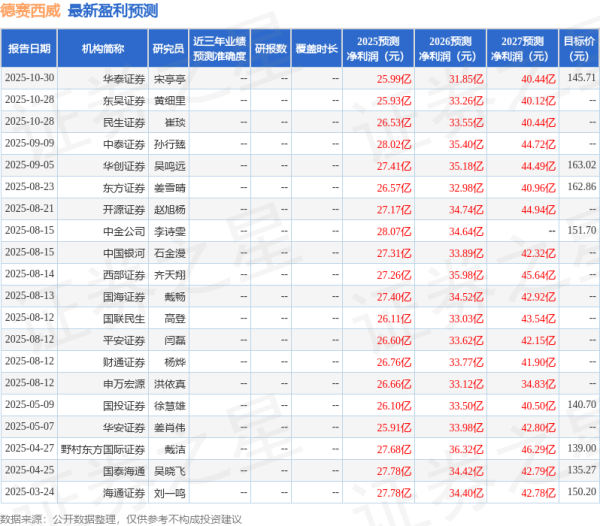Image resolution: width=600 pixels, height=526 pixels.
Task: Click the target price 163.02
Action: tap(582, 165)
